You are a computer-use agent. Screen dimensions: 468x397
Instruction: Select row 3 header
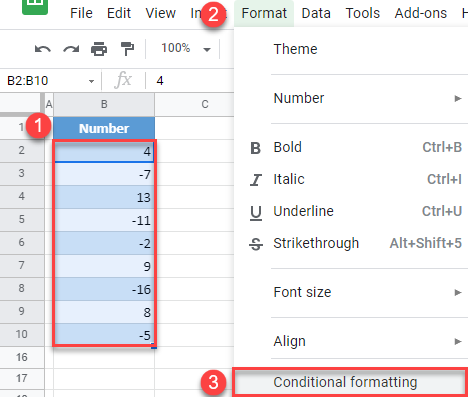coord(22,174)
